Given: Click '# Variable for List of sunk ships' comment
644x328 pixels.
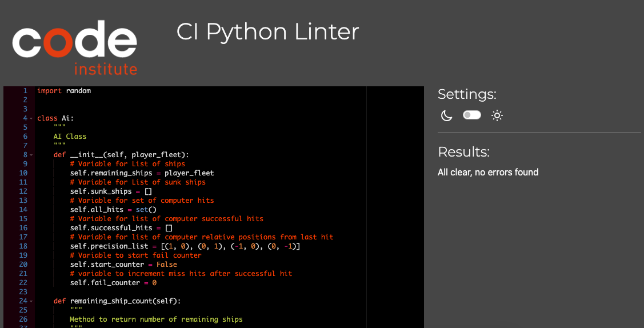Looking at the screenshot, I should [x=138, y=182].
